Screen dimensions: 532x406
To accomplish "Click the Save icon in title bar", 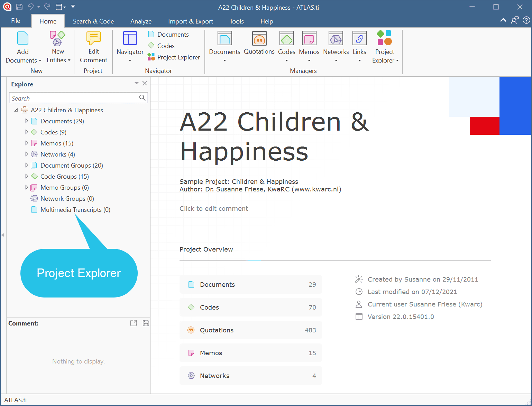I will 19,7.
